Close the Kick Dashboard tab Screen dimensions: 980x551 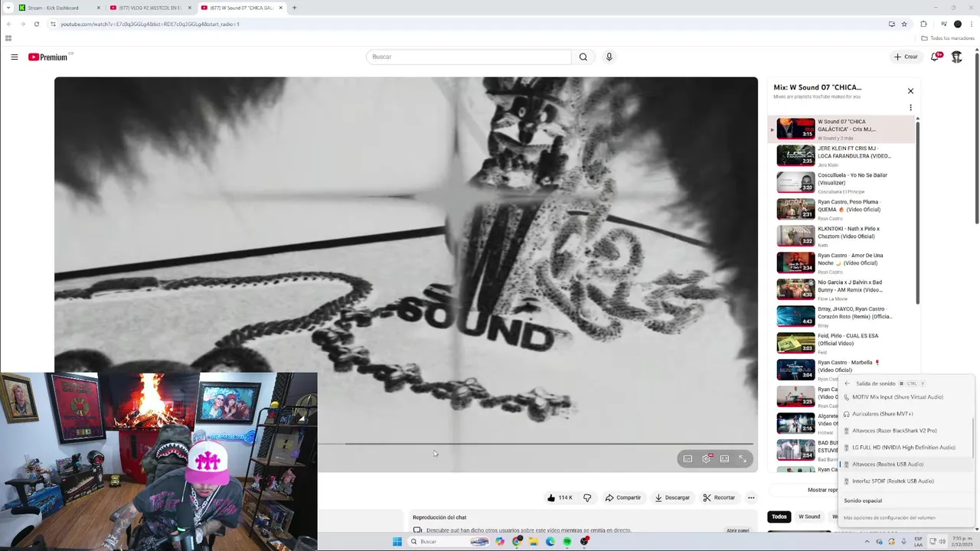click(x=98, y=8)
